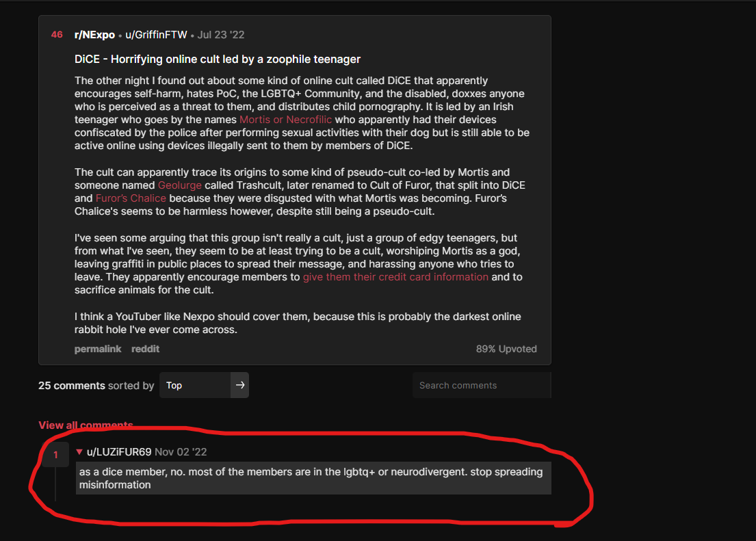This screenshot has width=756, height=541.
Task: Collapse the u/LUZiFUR69 comment triangle
Action: pos(79,452)
